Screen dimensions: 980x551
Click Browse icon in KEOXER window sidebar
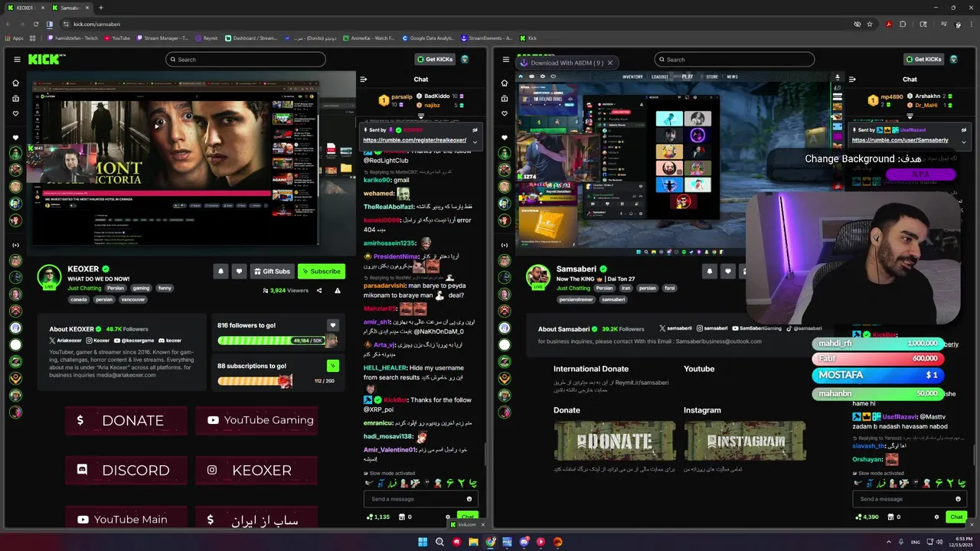(15, 98)
